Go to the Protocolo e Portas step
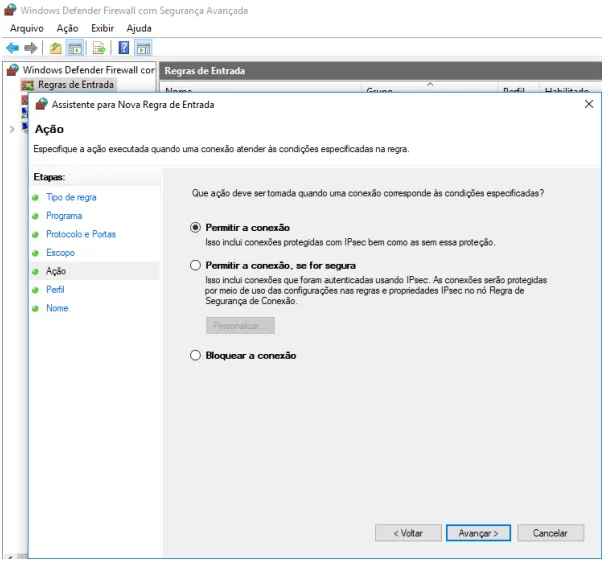The width and height of the screenshot is (605, 564). (81, 234)
